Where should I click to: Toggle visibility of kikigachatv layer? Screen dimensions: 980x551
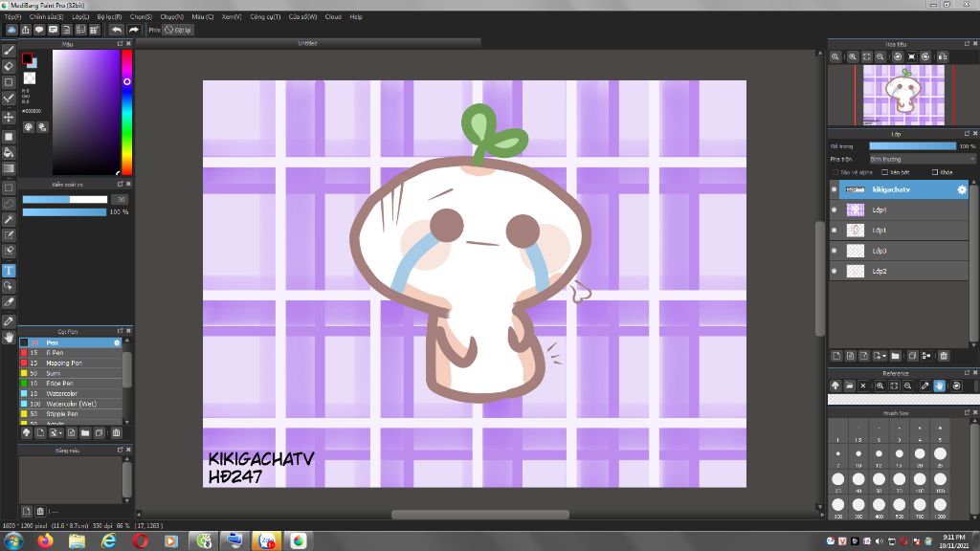click(835, 189)
